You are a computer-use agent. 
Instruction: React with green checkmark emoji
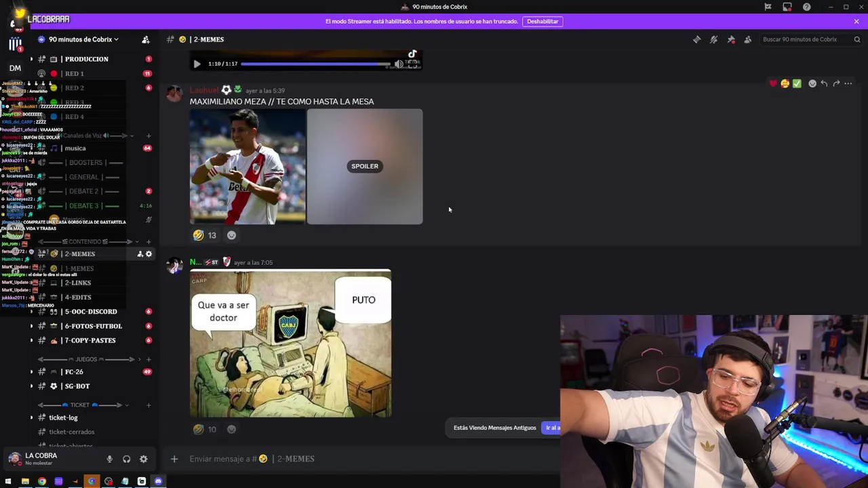pos(797,83)
